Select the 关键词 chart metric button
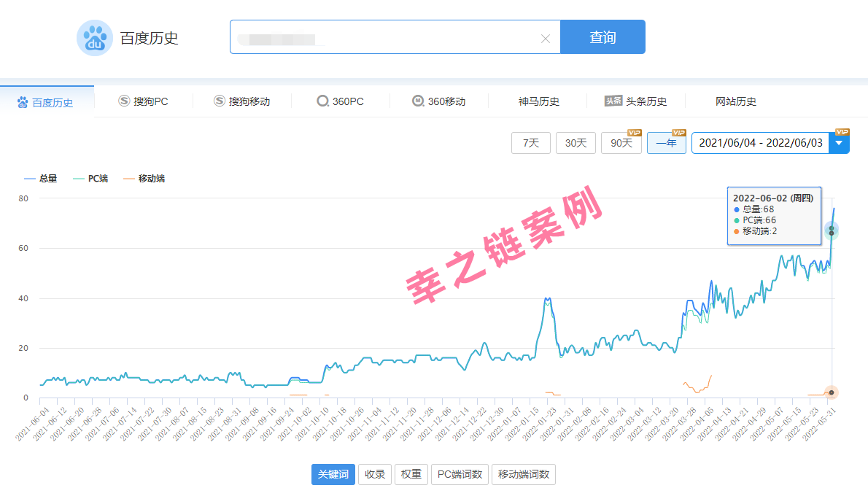 333,474
